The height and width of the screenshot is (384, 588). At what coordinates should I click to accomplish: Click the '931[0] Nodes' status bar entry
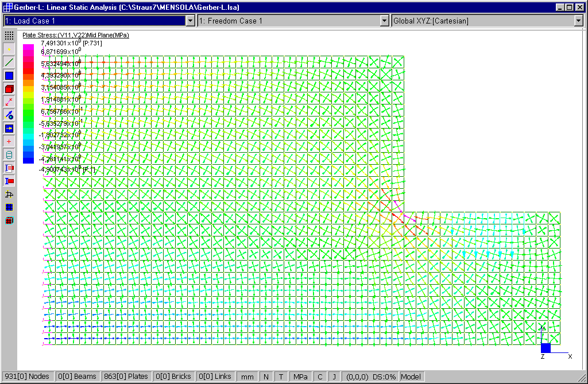pos(27,377)
